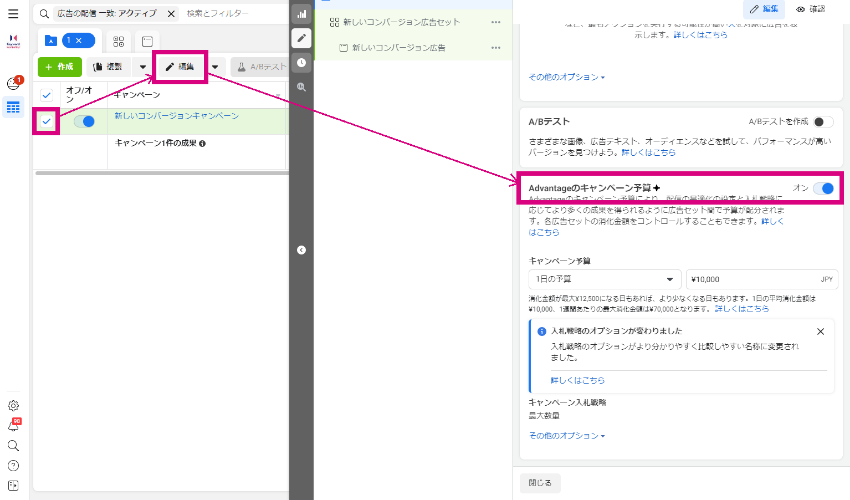
Task: Clear the '1' selected campaigns pill
Action: (79, 40)
